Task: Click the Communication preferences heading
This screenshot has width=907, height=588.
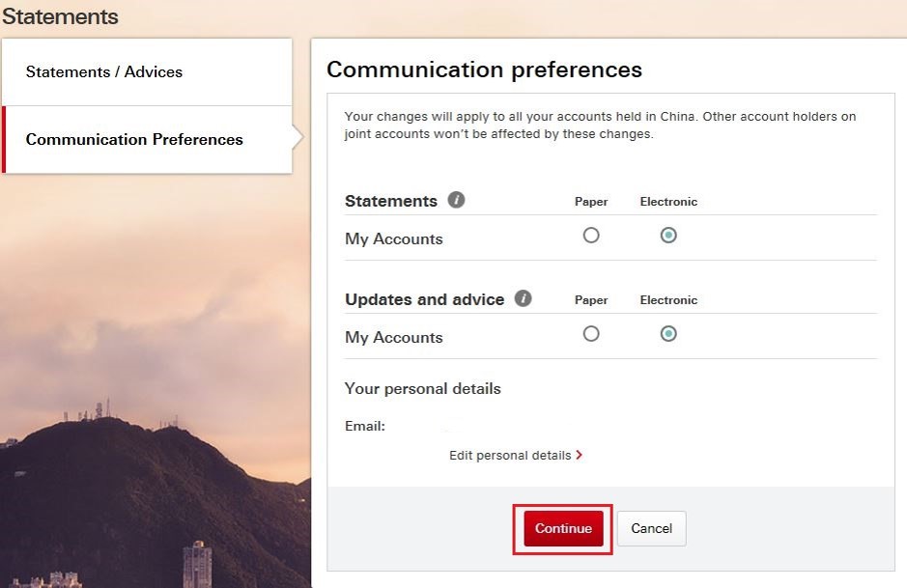Action: (484, 70)
